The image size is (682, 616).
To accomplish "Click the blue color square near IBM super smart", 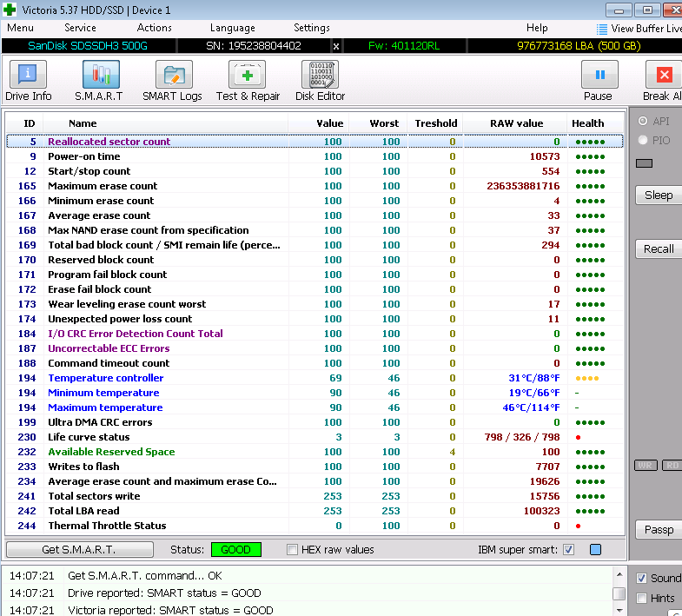I will (x=595, y=549).
